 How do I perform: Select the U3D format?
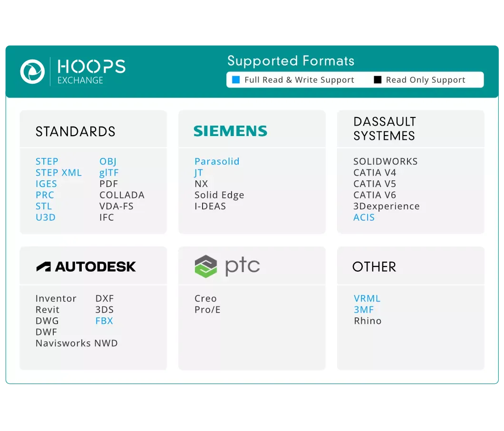46,217
